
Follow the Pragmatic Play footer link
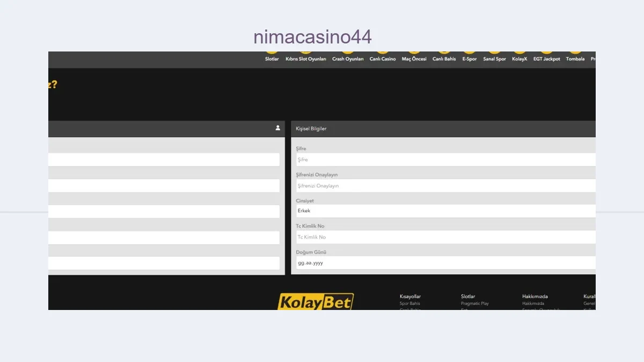pos(475,304)
